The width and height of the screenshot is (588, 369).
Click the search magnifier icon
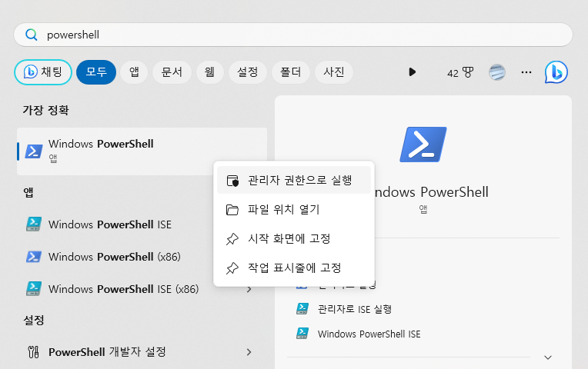coord(31,35)
